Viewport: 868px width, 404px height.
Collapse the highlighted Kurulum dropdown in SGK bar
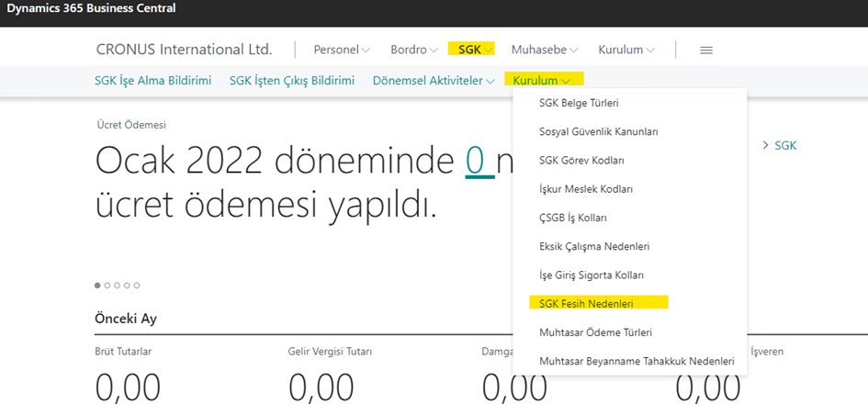[544, 80]
